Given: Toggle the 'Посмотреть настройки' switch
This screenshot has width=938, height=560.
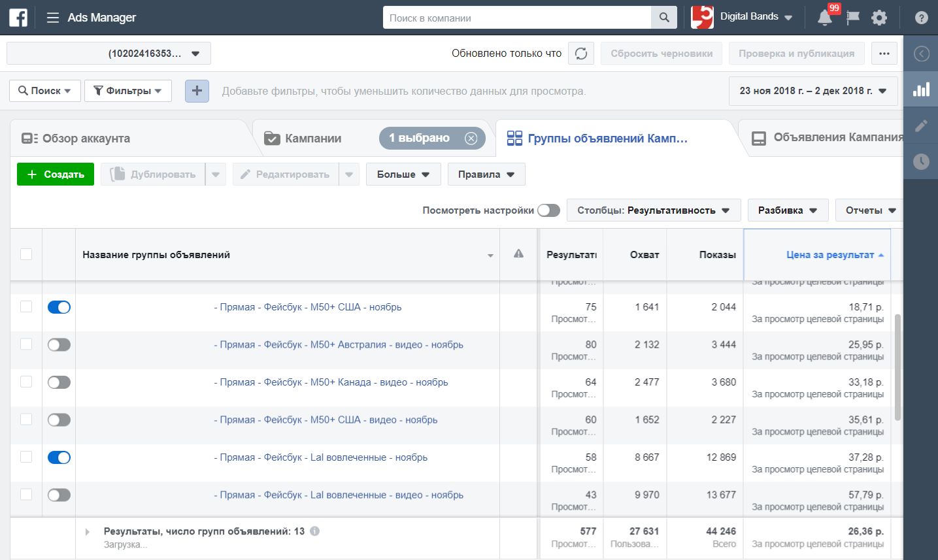Looking at the screenshot, I should 548,210.
